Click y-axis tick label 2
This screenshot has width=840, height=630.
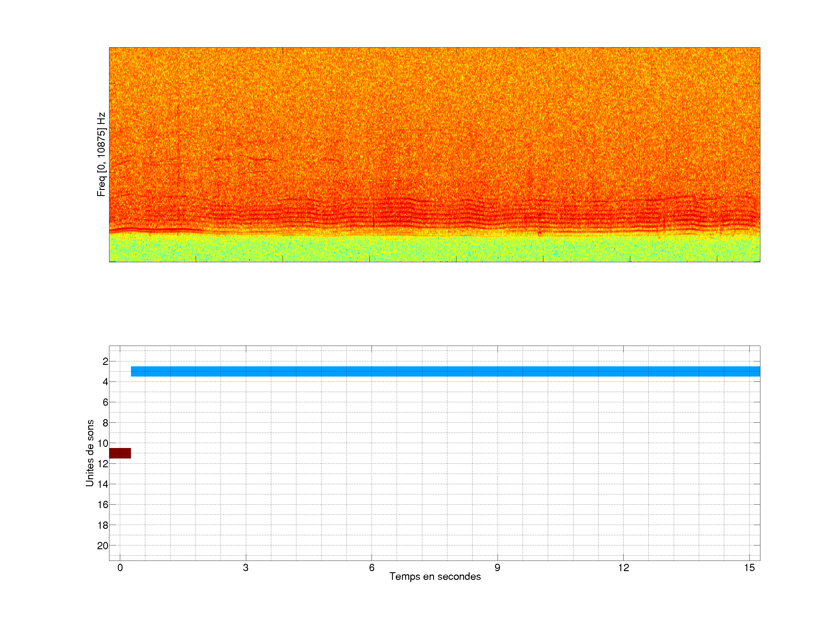point(105,361)
